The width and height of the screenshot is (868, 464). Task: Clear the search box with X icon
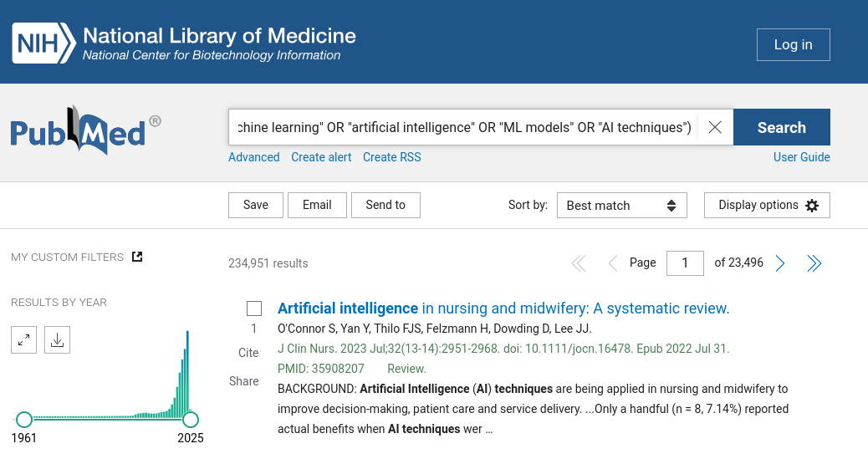click(x=715, y=127)
